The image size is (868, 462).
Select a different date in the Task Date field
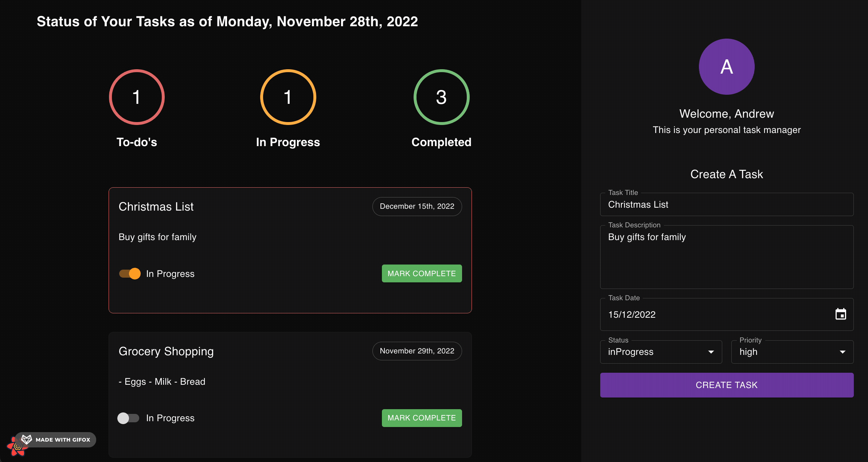840,314
